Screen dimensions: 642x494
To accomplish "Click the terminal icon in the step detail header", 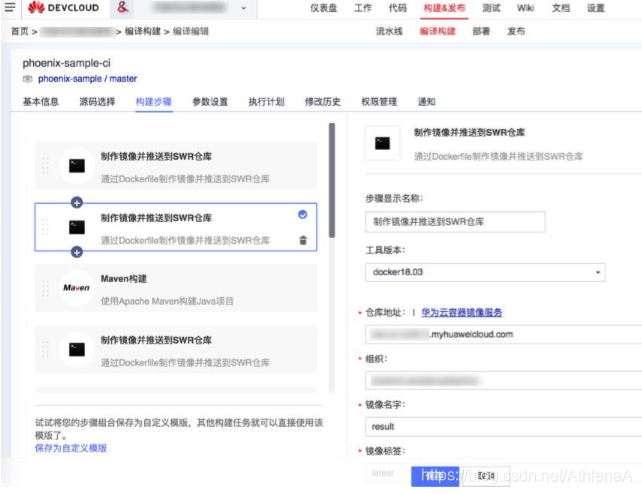I will click(x=382, y=143).
